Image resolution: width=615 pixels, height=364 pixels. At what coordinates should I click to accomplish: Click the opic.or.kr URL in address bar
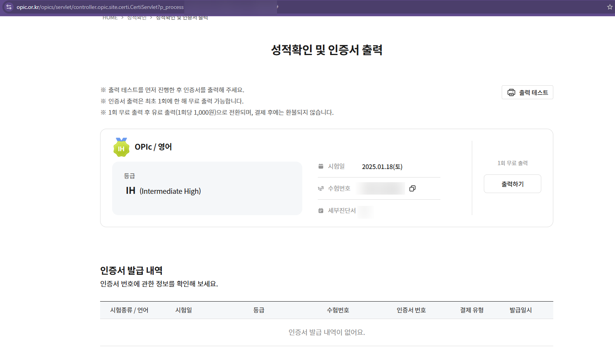pos(100,7)
